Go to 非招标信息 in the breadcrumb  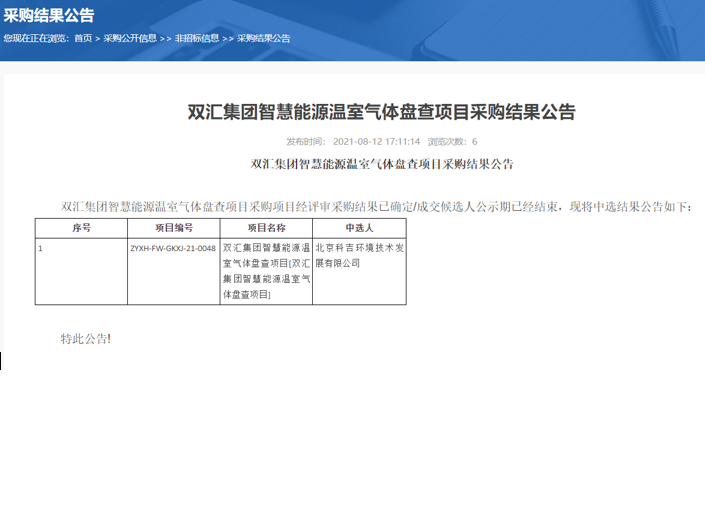pos(197,39)
